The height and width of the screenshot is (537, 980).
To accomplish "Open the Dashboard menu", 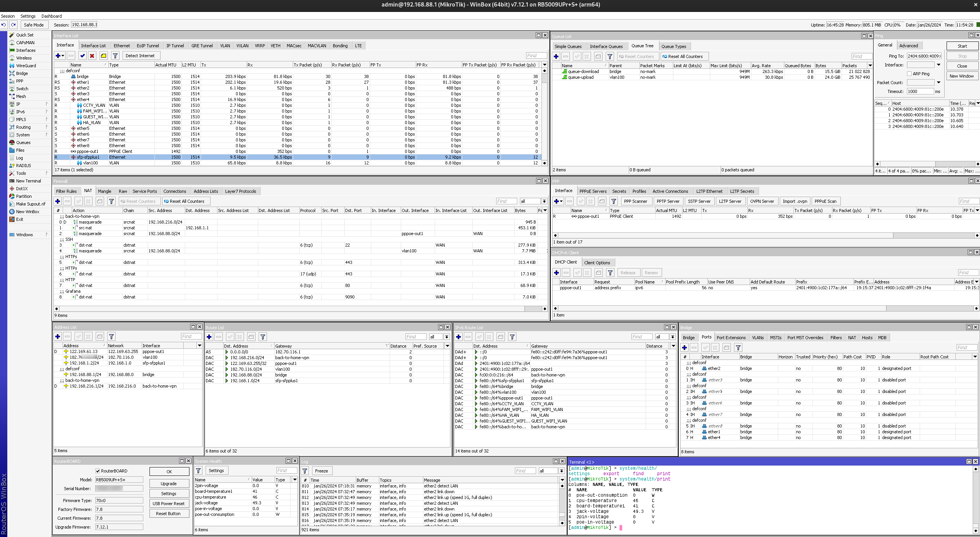I will tap(51, 16).
